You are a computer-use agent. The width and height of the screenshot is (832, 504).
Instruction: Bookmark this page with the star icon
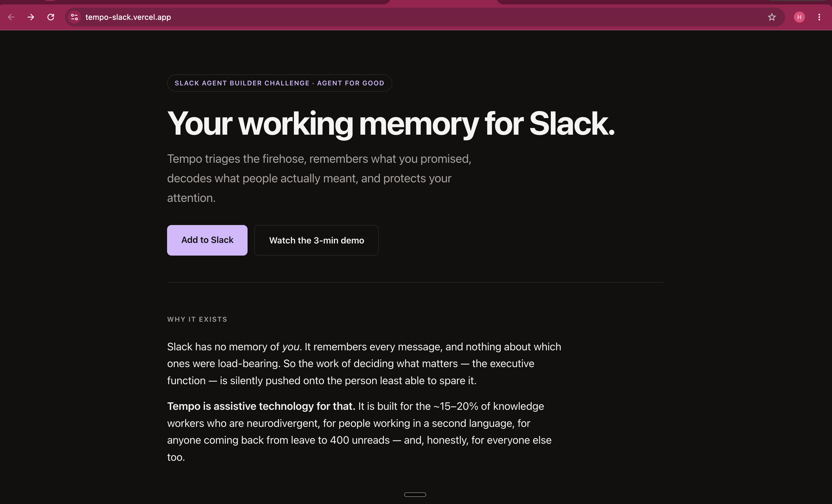[772, 17]
